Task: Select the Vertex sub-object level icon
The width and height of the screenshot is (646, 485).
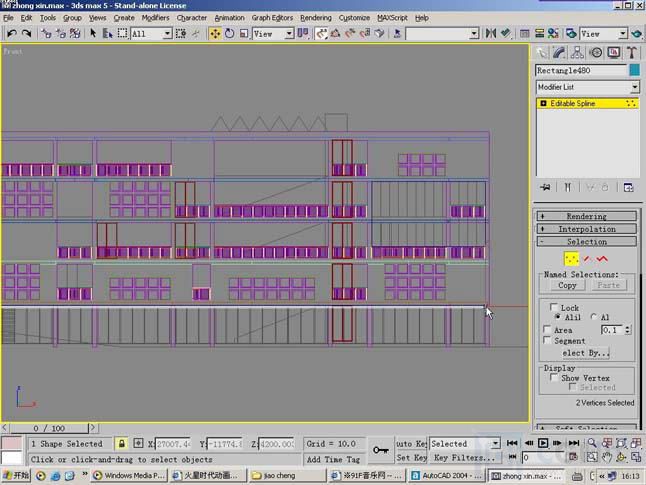Action: 571,259
